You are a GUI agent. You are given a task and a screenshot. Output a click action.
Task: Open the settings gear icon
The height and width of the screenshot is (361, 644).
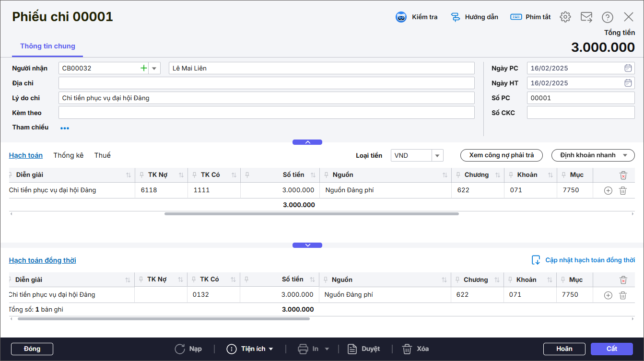[565, 17]
